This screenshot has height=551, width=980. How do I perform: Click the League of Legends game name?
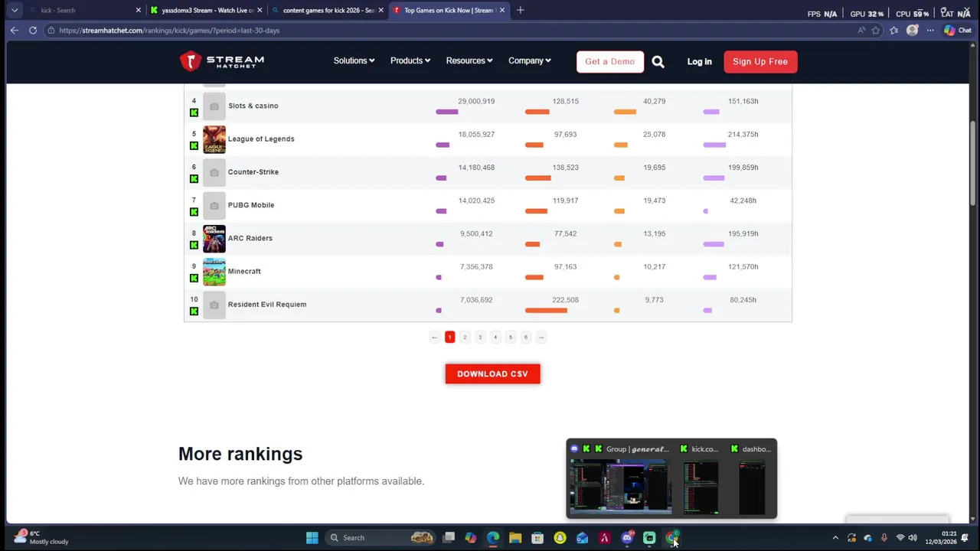pos(261,139)
